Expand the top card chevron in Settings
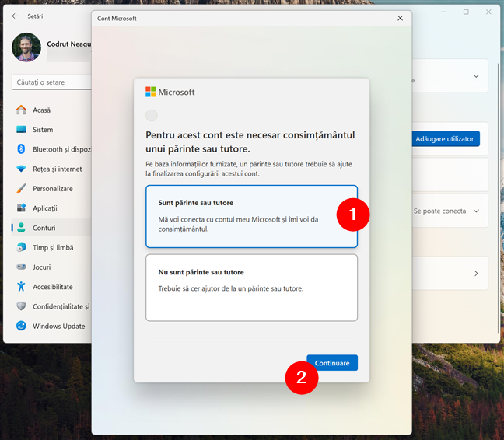504x440 pixels. (476, 76)
